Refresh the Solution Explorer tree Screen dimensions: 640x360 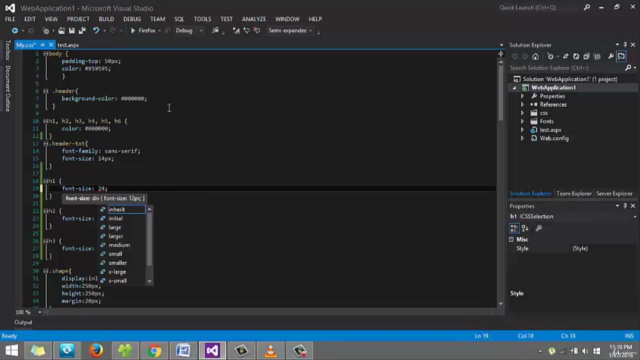(576, 56)
